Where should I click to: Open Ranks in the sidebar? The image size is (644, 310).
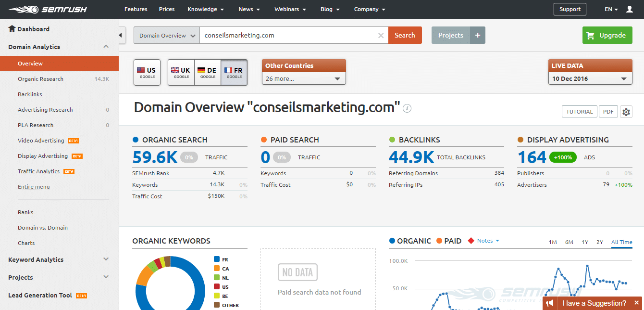point(25,212)
